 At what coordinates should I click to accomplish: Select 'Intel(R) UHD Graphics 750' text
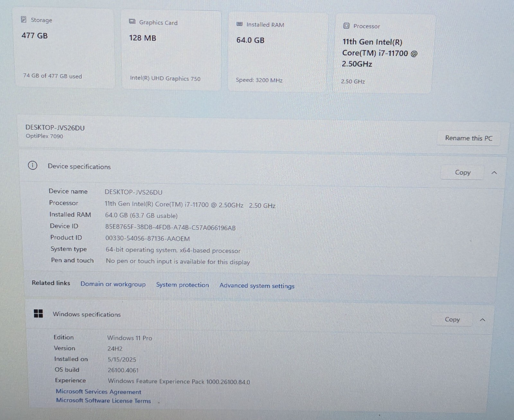click(165, 78)
